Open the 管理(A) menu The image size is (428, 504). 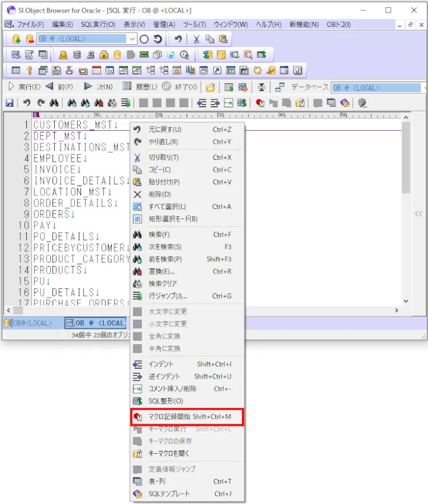point(164,25)
